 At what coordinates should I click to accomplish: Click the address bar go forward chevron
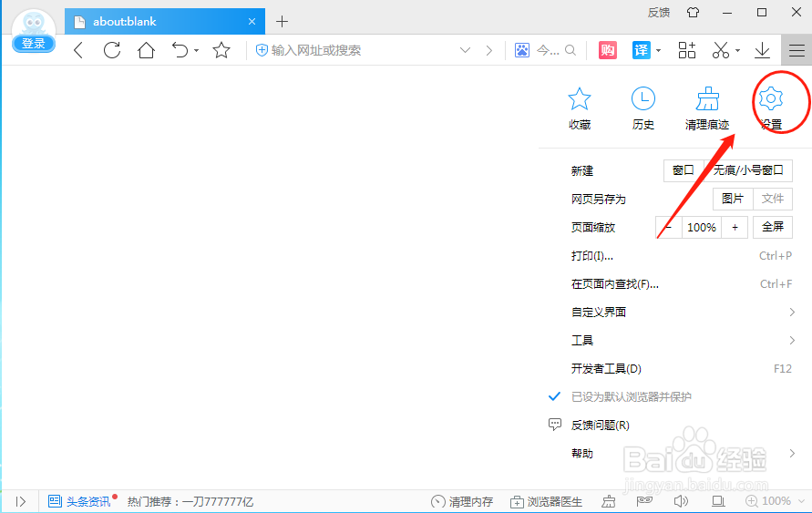tap(488, 50)
